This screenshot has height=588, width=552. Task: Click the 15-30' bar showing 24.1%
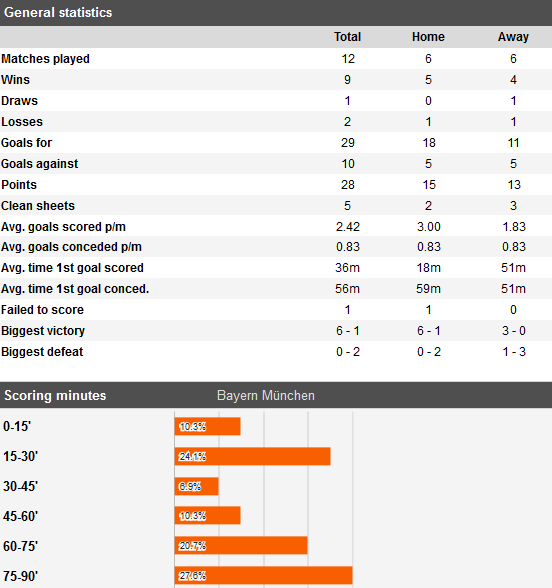coord(252,456)
